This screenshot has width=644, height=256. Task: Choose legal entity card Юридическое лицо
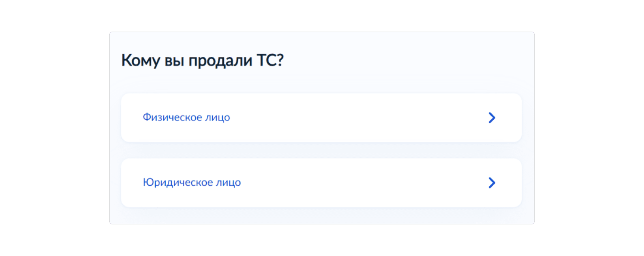pyautogui.click(x=321, y=183)
